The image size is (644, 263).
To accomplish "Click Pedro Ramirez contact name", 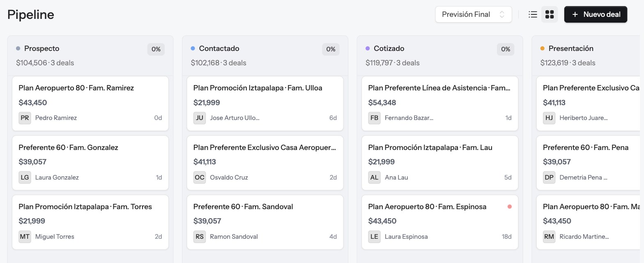I will coord(56,118).
